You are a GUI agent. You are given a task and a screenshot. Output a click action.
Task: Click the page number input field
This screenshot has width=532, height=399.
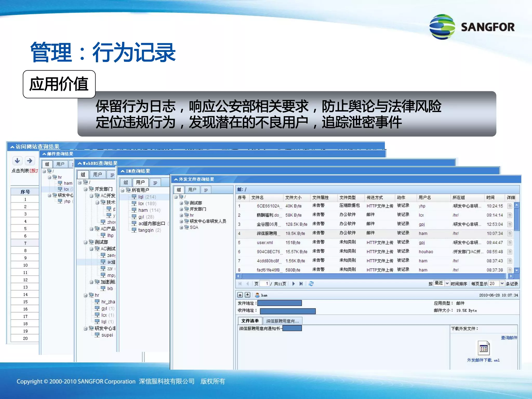tap(264, 284)
